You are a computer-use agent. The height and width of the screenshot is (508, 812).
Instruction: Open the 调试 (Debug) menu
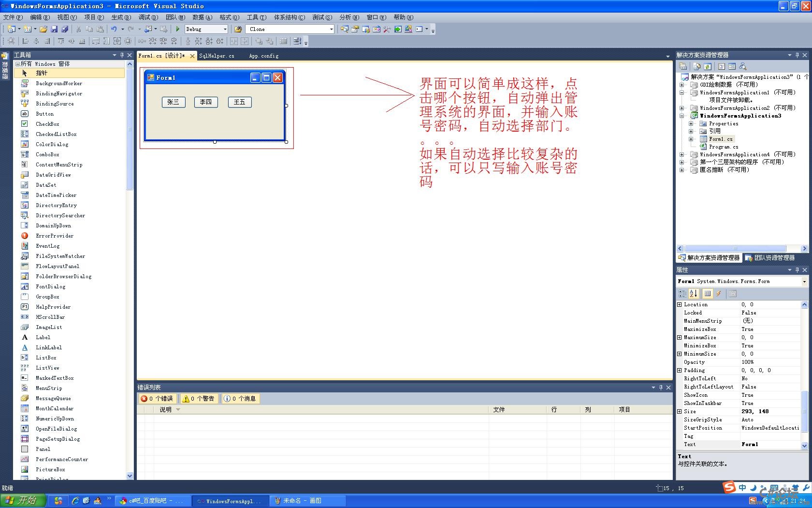[x=148, y=17]
